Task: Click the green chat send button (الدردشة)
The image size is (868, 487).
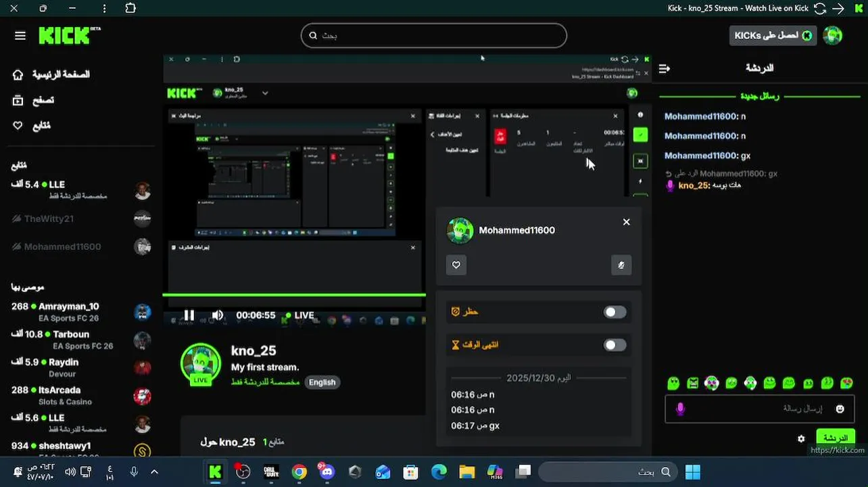Action: [836, 438]
